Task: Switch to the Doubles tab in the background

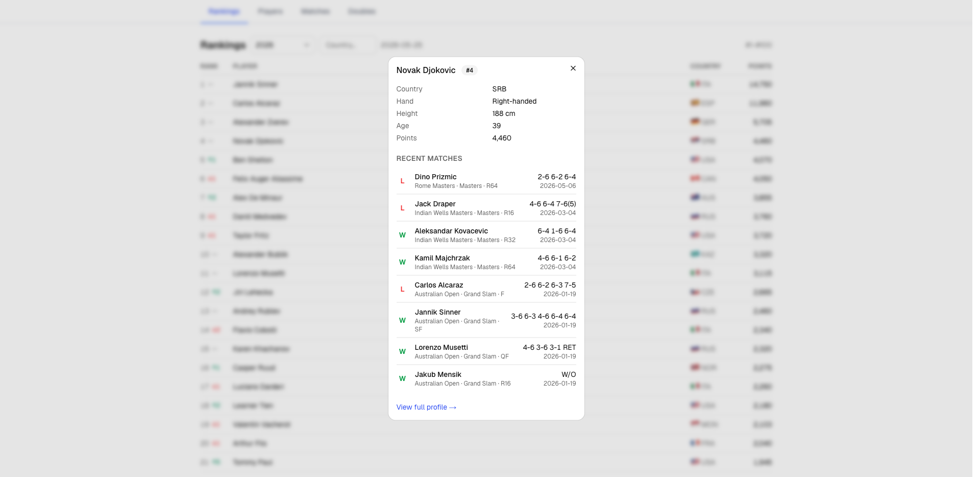Action: 362,11
